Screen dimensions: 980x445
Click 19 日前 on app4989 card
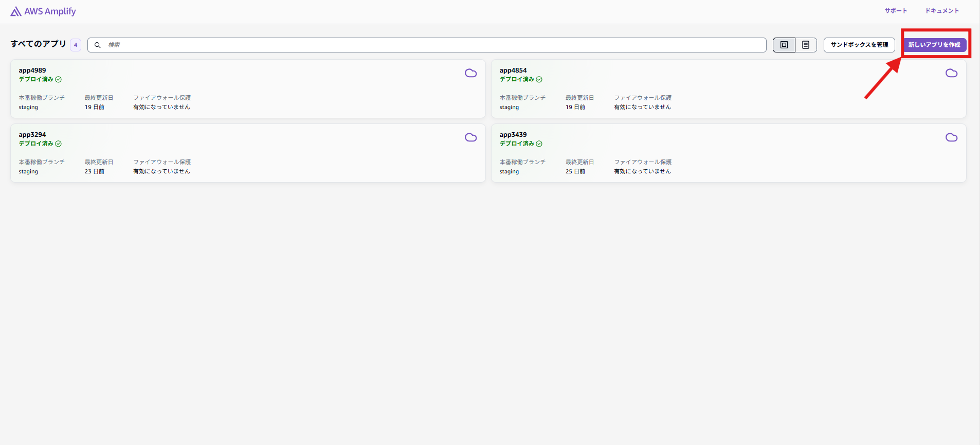(95, 108)
